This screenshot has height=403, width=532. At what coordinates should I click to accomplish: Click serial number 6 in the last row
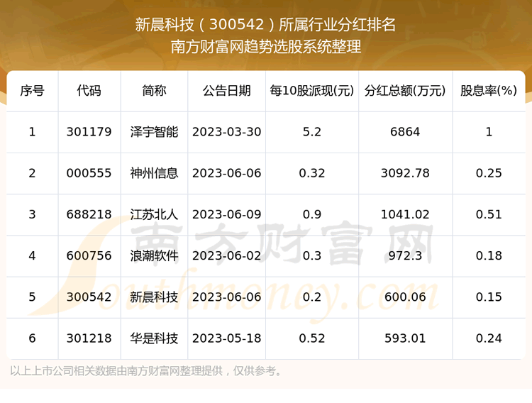coord(32,338)
